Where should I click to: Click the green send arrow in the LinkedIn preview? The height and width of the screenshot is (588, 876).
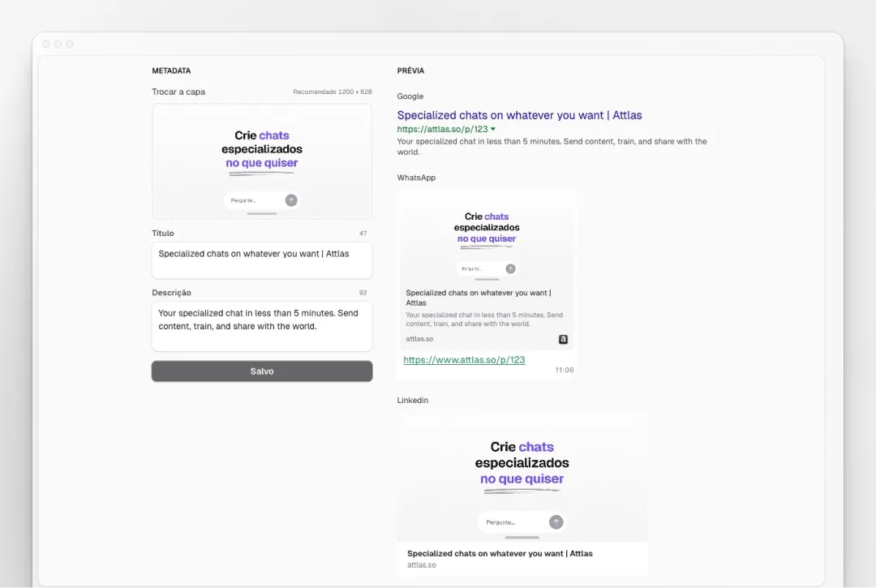coord(556,522)
